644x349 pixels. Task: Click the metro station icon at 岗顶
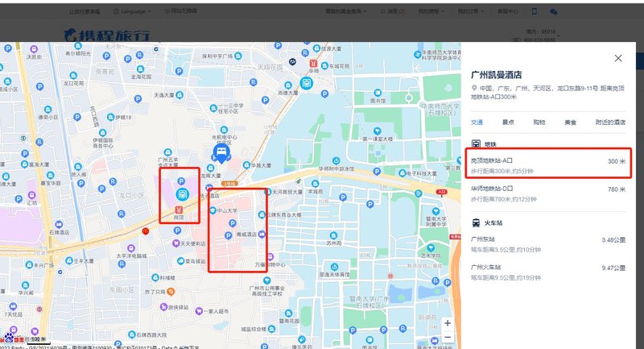[x=182, y=194]
